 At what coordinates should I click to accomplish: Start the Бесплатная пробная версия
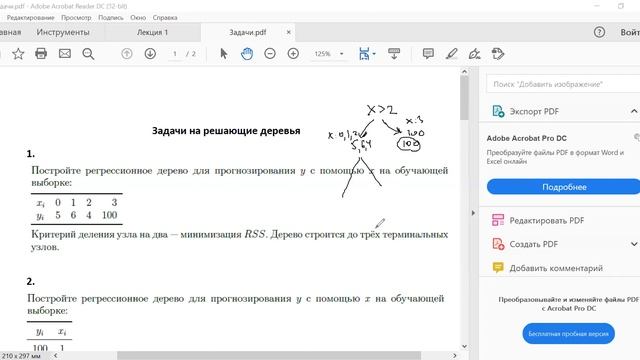click(568, 333)
